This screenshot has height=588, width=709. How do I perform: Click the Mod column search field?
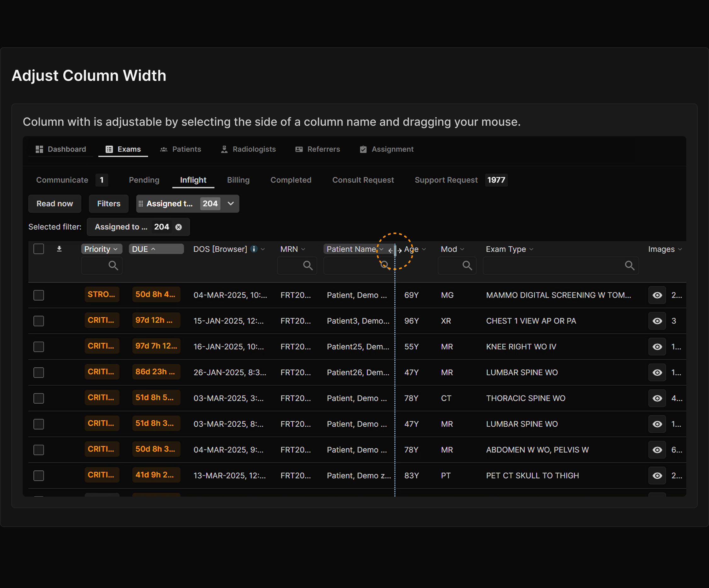457,266
